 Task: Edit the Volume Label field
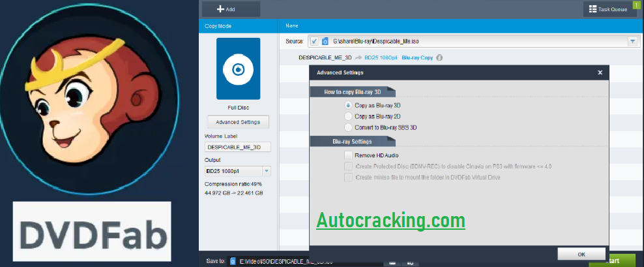pyautogui.click(x=238, y=147)
